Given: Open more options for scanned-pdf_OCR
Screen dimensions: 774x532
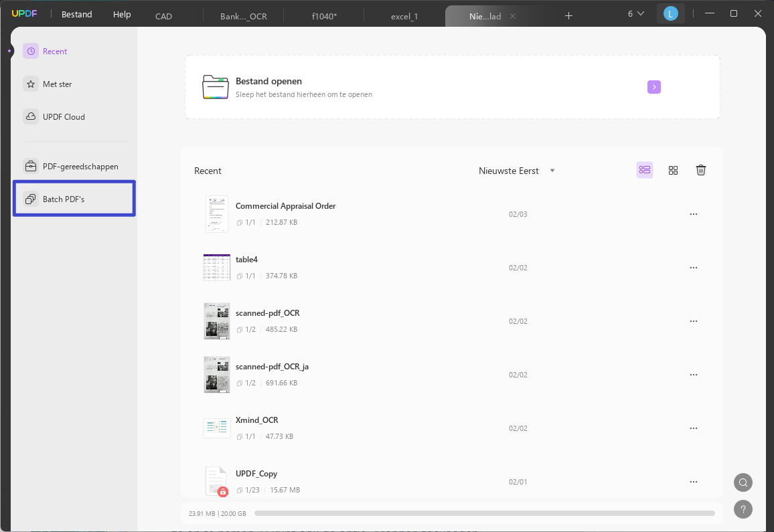Looking at the screenshot, I should [x=694, y=321].
